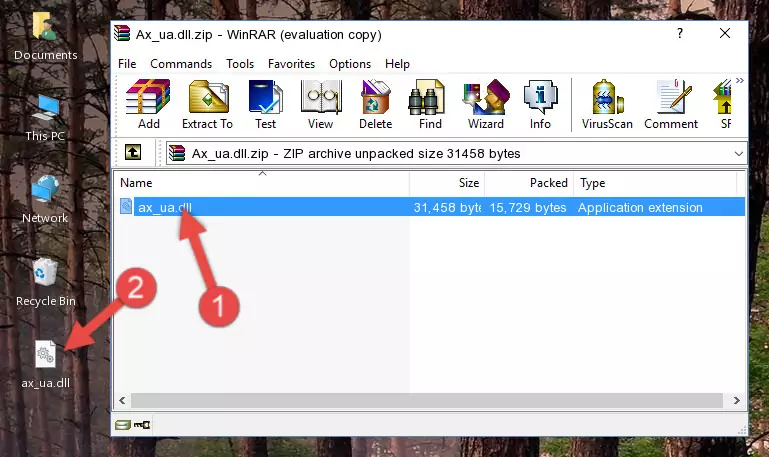Click the Add toolbar icon
This screenshot has width=769, height=457.
pyautogui.click(x=148, y=104)
